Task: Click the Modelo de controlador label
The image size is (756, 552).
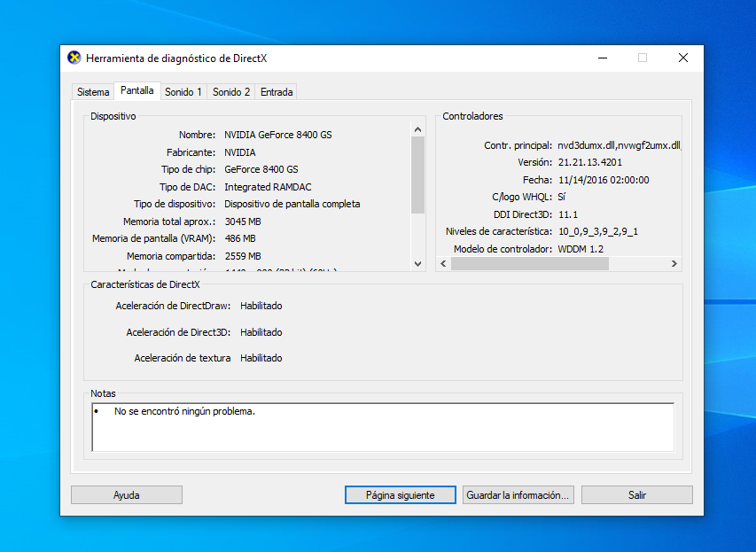Action: tap(503, 249)
